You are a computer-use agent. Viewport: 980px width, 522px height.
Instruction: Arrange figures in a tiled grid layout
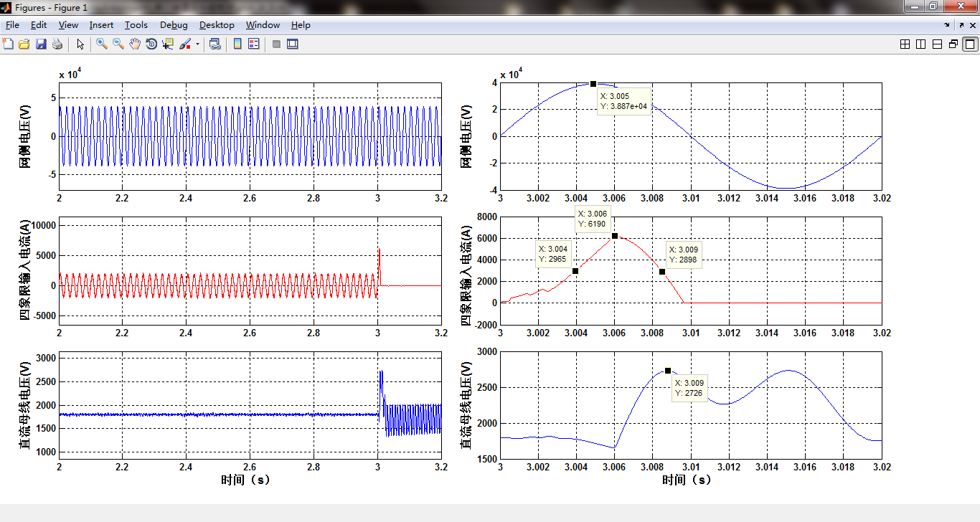coord(905,44)
